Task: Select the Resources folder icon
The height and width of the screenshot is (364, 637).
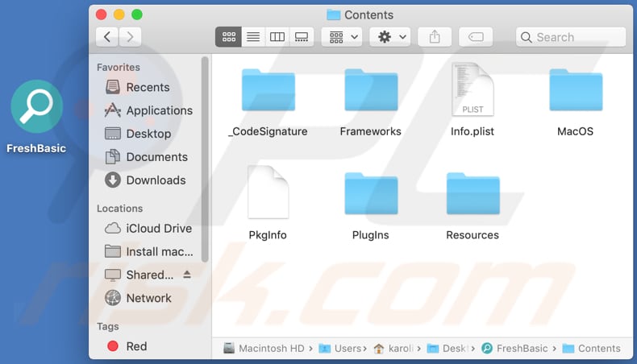Action: point(473,193)
